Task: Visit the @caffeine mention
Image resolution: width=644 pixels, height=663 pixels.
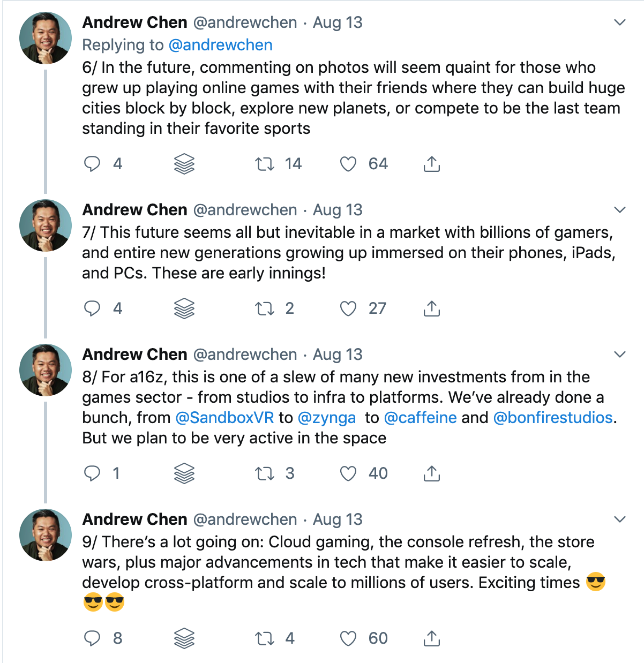Action: [x=421, y=417]
